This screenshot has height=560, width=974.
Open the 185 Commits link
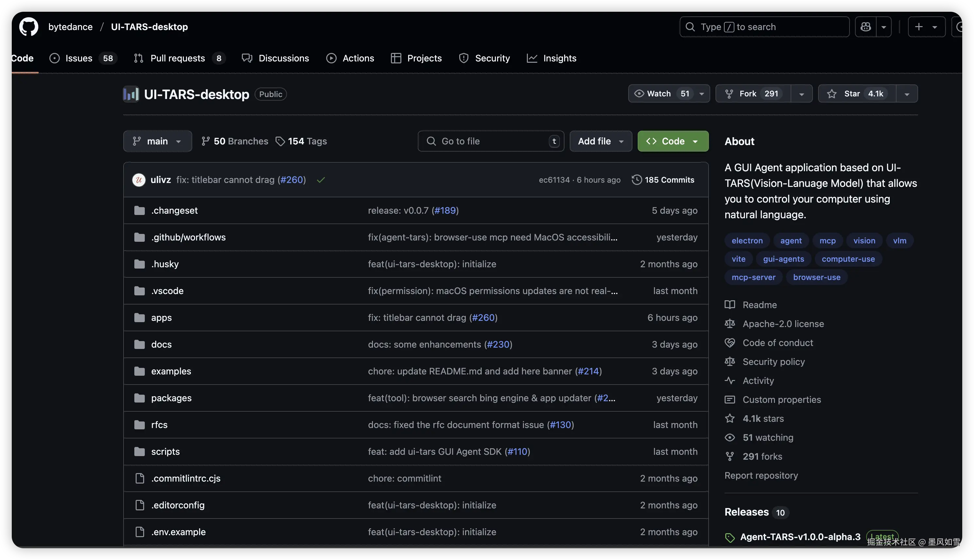tap(669, 180)
